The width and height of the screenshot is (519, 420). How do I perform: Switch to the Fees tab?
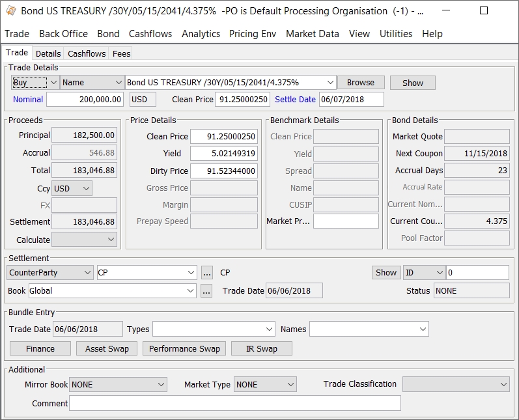click(122, 53)
